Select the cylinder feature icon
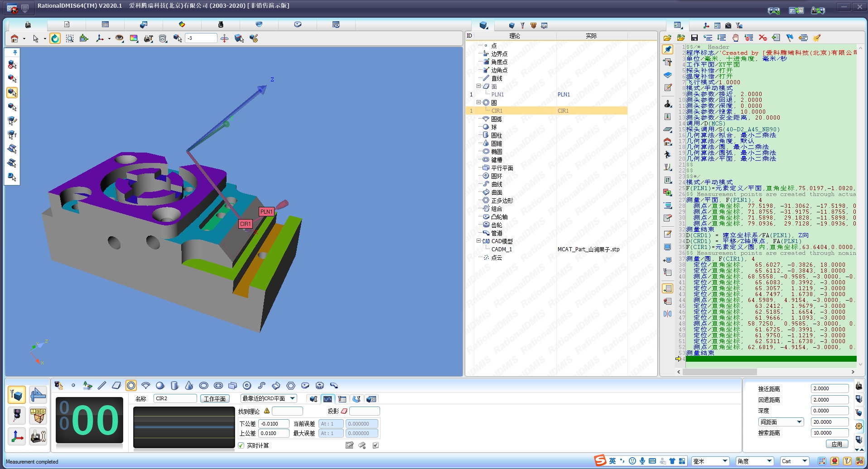Image resolution: width=868 pixels, height=469 pixels. pyautogui.click(x=174, y=386)
